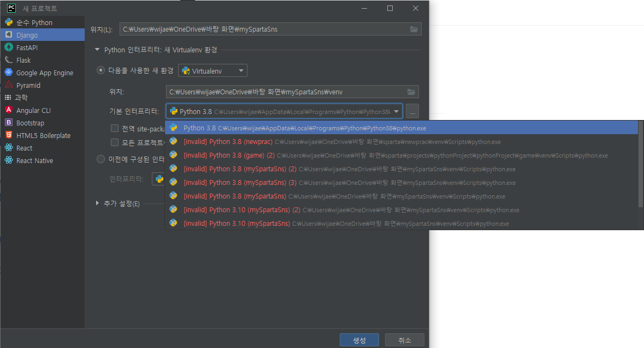Select invalid Python 3.10 (mySpartaSns) (2) interpreter
The image size is (644, 348).
click(401, 210)
